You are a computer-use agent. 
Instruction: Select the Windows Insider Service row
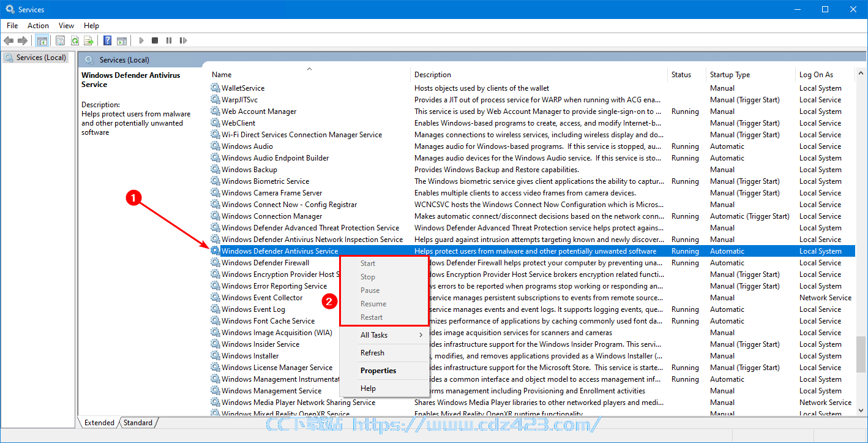(x=532, y=344)
